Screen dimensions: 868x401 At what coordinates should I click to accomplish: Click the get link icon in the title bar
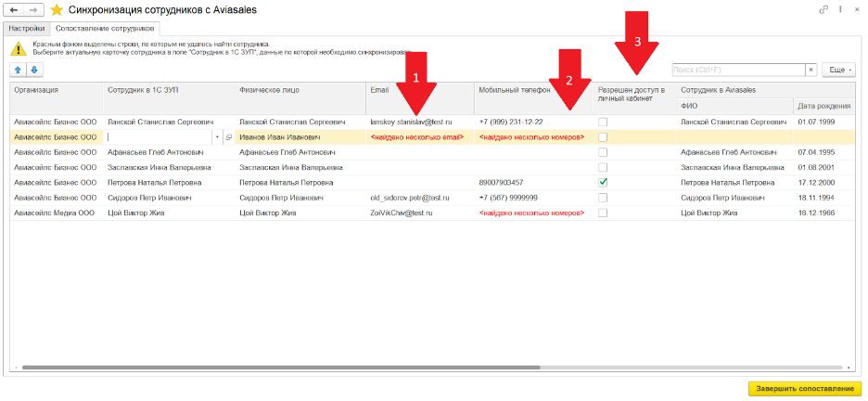point(823,9)
